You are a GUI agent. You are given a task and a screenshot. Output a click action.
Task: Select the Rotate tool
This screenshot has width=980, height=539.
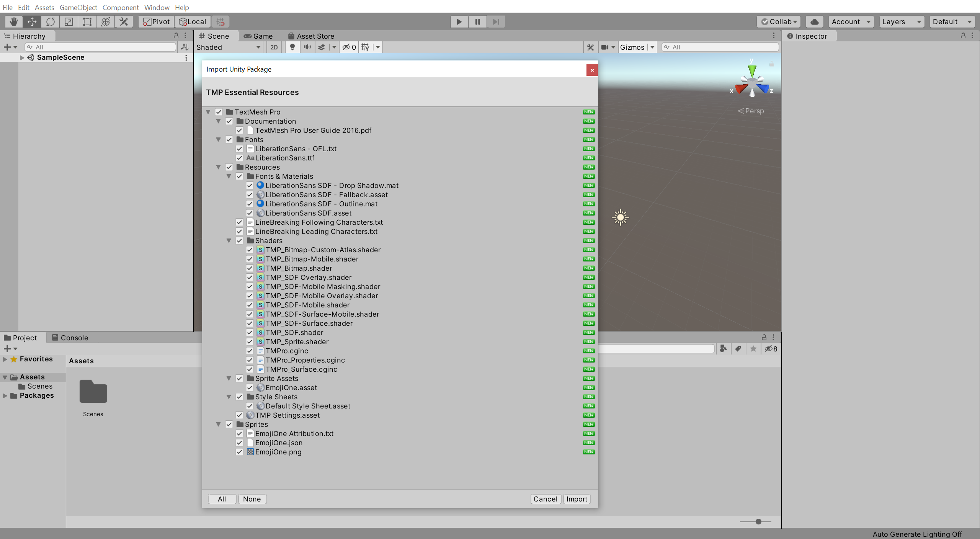(51, 22)
